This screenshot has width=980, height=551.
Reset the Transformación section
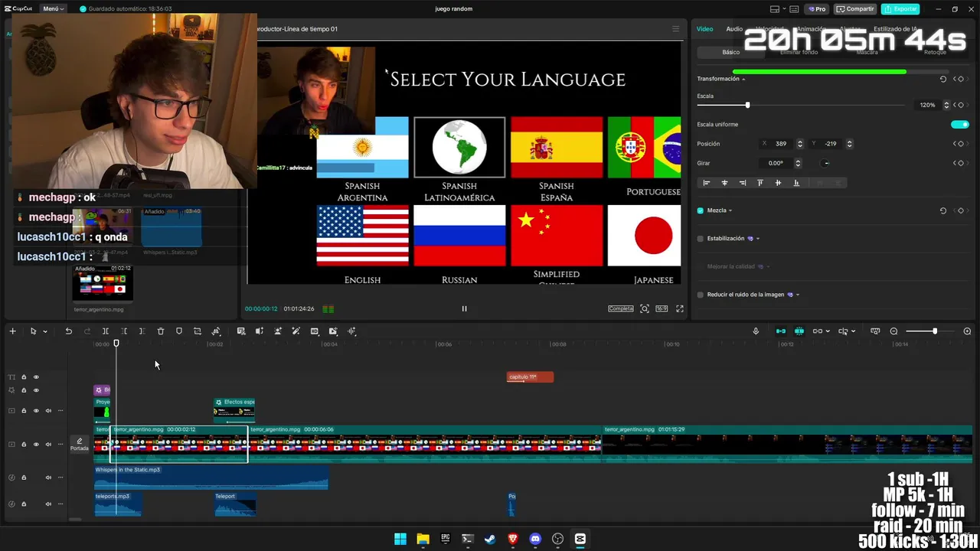(942, 79)
